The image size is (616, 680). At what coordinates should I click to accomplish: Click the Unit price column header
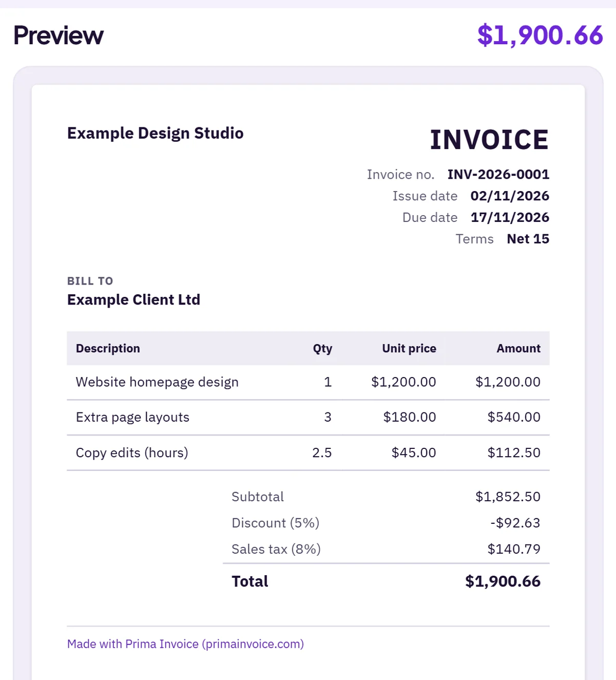pos(409,348)
